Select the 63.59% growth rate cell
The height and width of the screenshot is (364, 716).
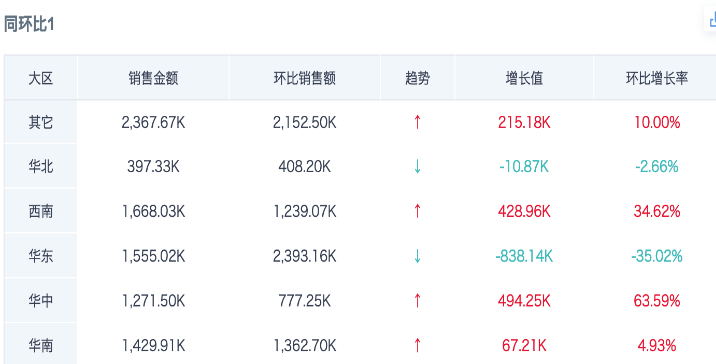coord(657,301)
